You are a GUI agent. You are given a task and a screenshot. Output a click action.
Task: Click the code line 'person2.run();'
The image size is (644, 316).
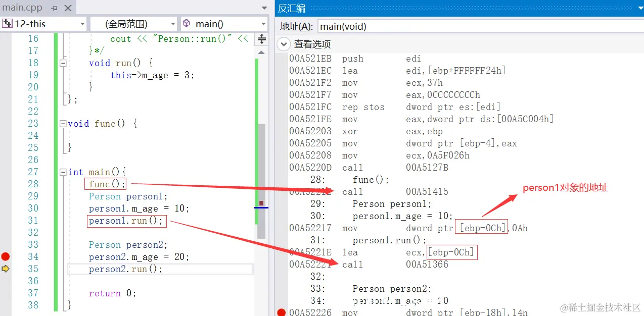126,269
